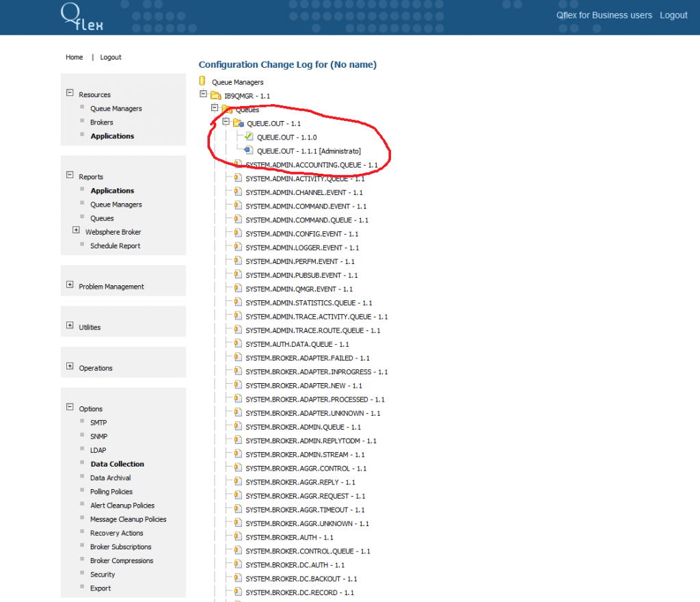
Task: Collapse the QUEUE.OUT - 1.1 tree node
Action: 226,122
